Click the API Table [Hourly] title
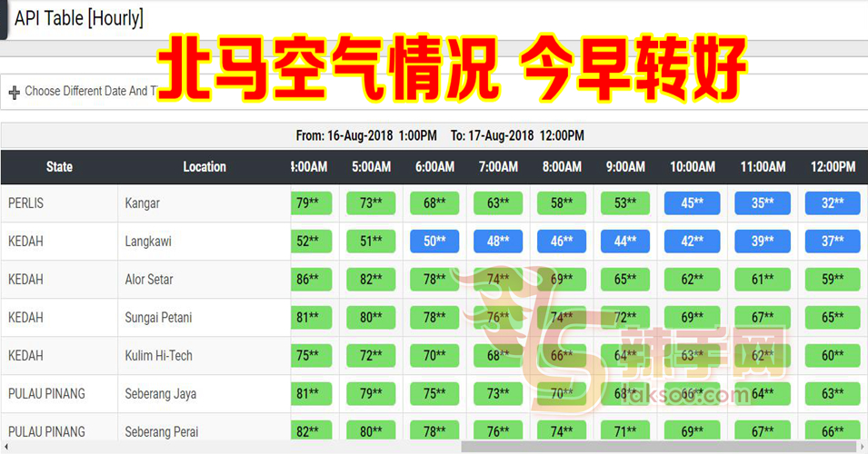868x454 pixels. pyautogui.click(x=78, y=18)
